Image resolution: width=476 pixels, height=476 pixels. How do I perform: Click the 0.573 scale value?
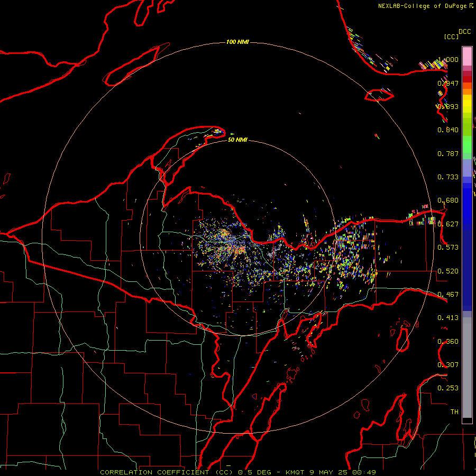click(x=448, y=248)
